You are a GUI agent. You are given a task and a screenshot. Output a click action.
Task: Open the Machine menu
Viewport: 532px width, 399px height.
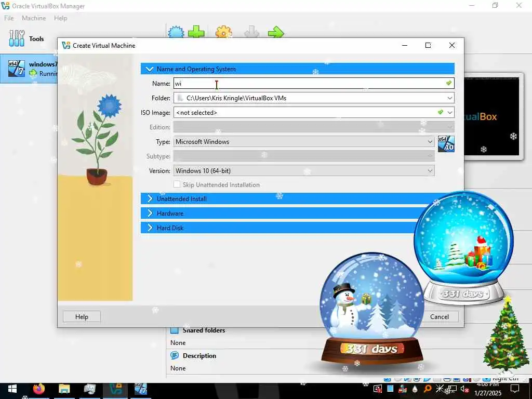(34, 18)
